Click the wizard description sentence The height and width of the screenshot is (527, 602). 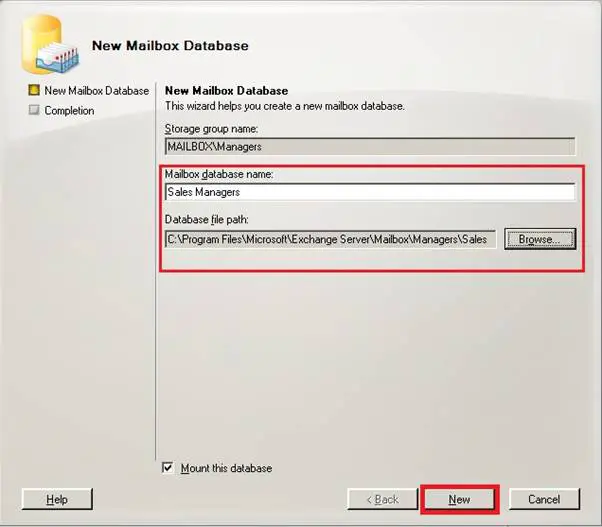(x=284, y=106)
